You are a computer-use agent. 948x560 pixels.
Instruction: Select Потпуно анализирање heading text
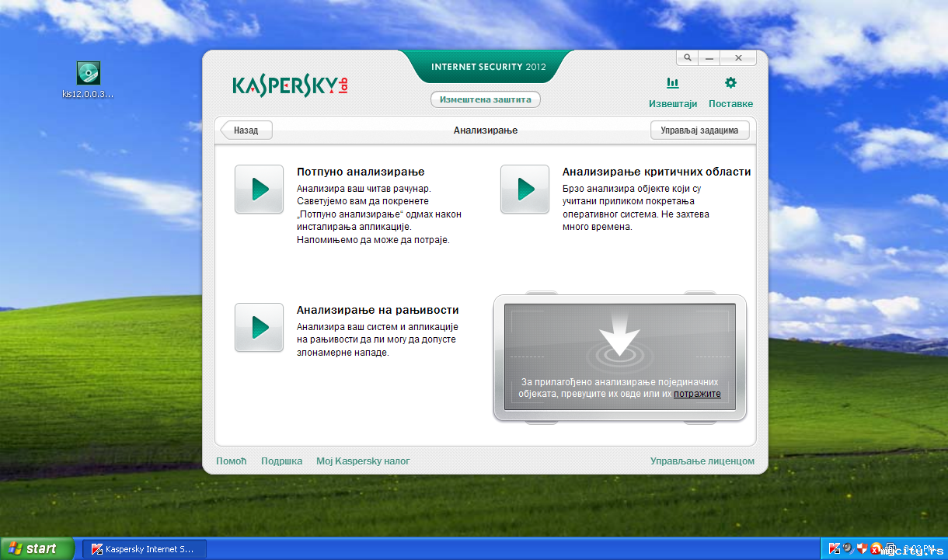361,172
